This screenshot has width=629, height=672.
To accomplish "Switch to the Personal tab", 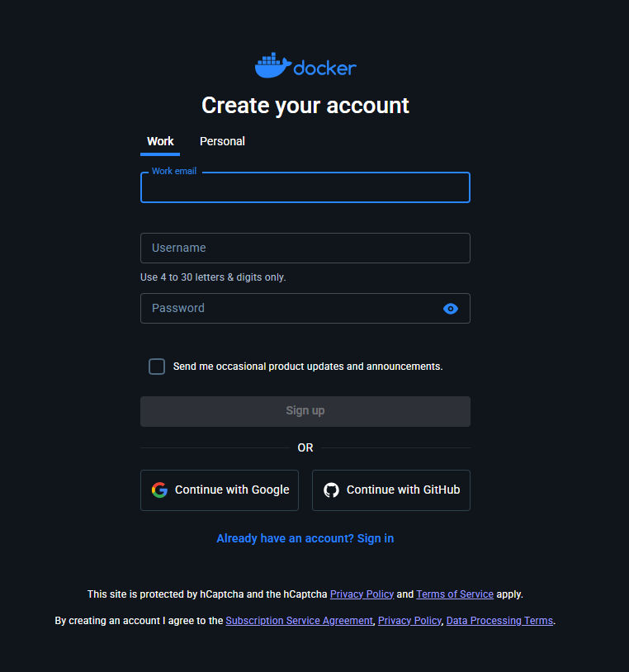I will point(222,141).
